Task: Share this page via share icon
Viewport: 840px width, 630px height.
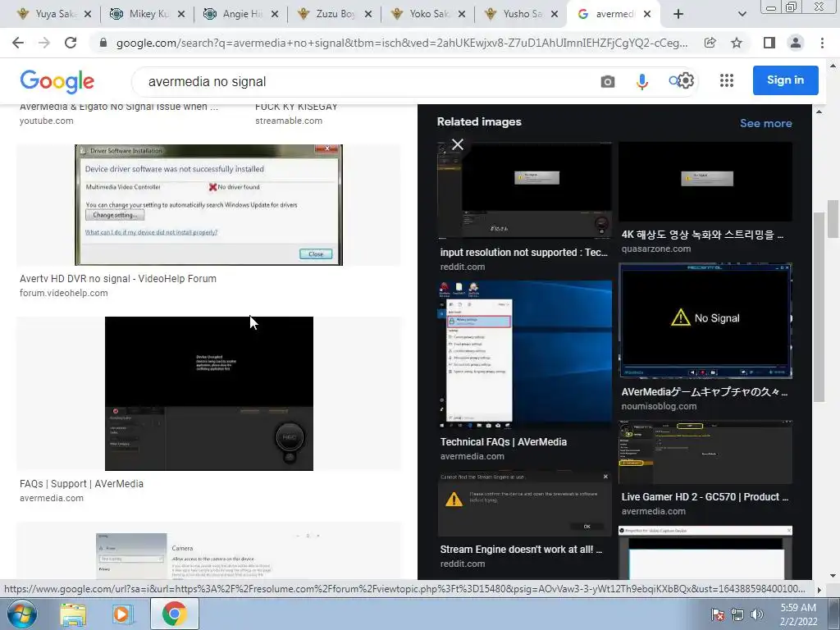Action: pos(710,43)
